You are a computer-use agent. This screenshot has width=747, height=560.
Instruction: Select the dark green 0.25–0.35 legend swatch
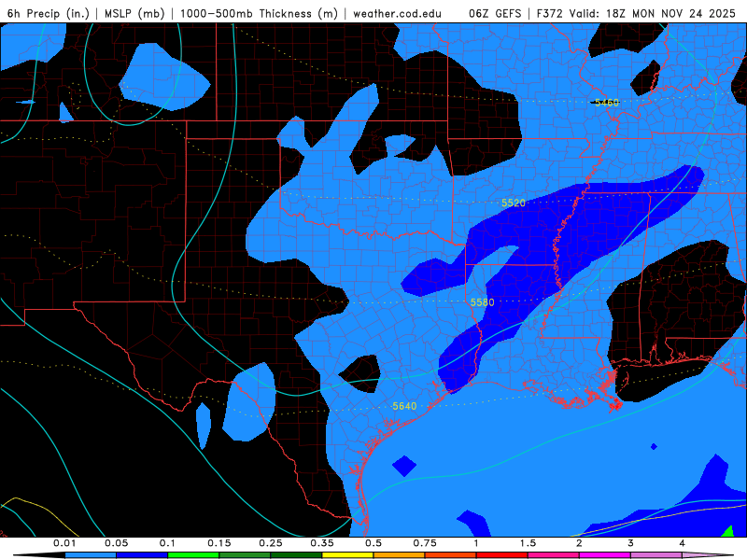(296, 555)
